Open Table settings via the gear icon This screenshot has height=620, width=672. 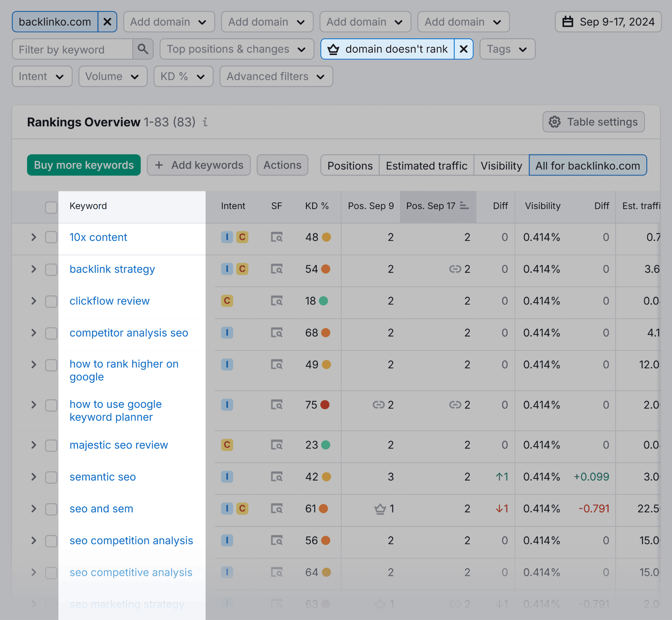pos(555,122)
